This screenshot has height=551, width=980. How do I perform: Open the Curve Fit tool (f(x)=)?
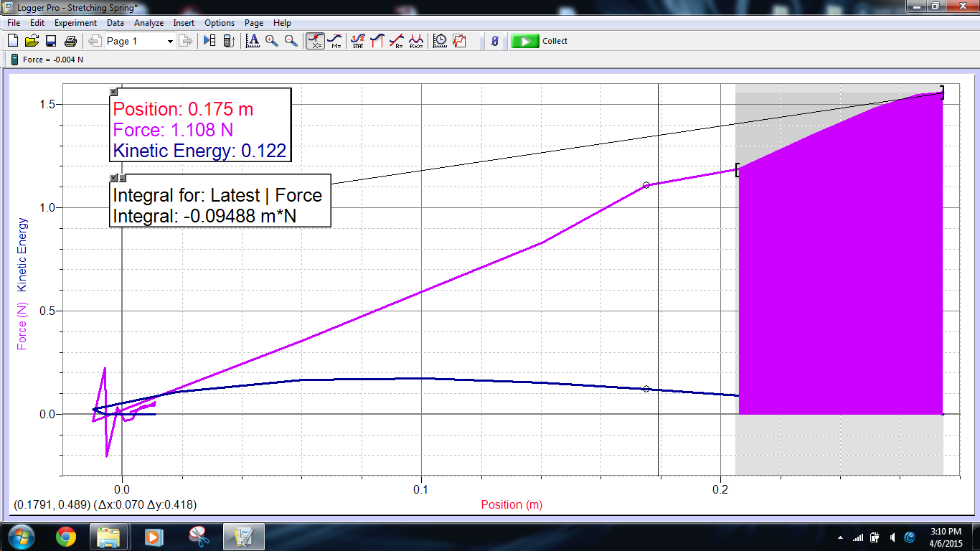(x=415, y=41)
